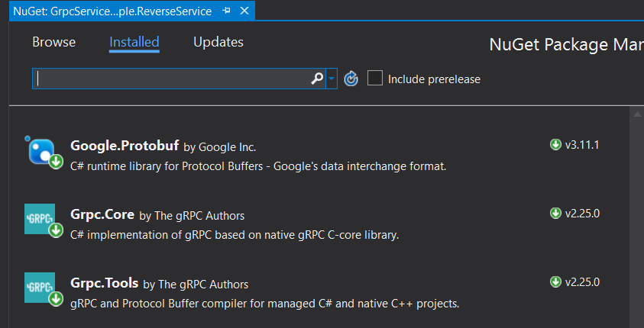Select the Grpc.Tools package title
Screen dimensions: 644x328
[x=105, y=283]
